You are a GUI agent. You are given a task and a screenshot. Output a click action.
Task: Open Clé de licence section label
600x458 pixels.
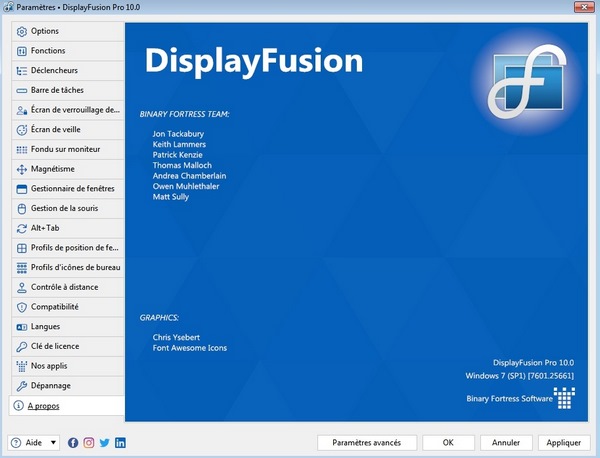click(55, 346)
